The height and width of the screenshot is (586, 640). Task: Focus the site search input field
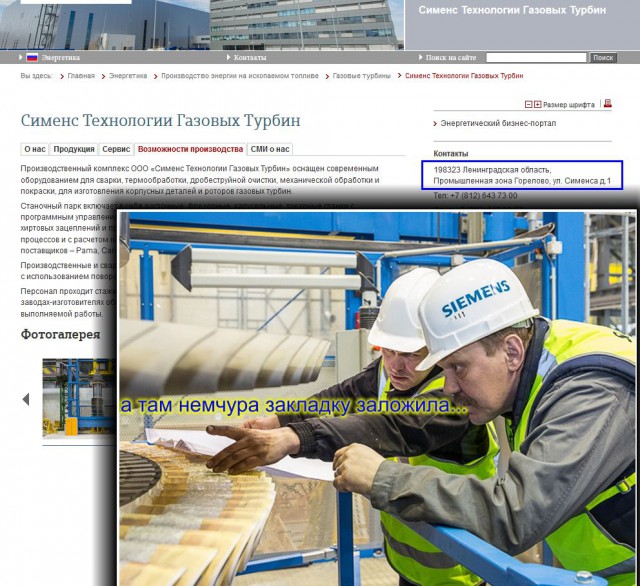pos(536,58)
